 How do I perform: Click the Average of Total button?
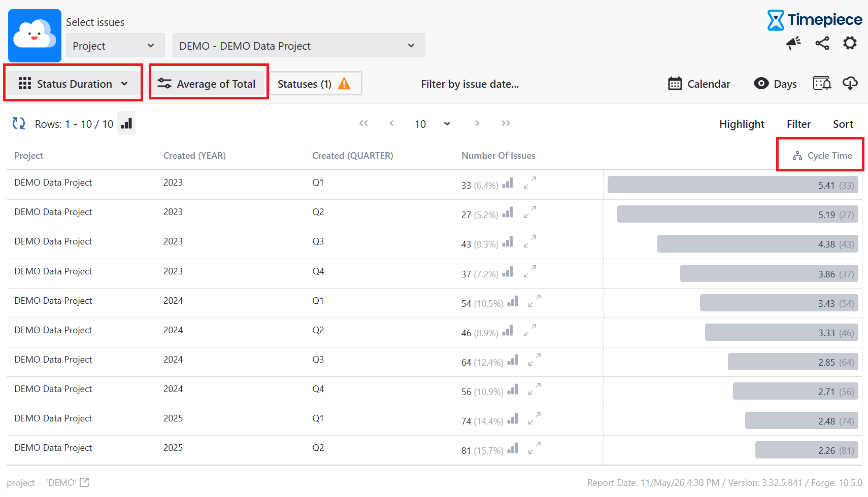point(209,84)
